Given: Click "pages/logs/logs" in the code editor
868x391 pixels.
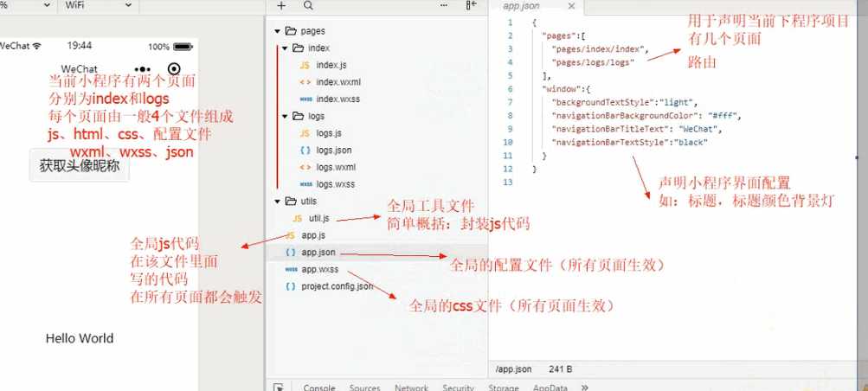Looking at the screenshot, I should 593,62.
